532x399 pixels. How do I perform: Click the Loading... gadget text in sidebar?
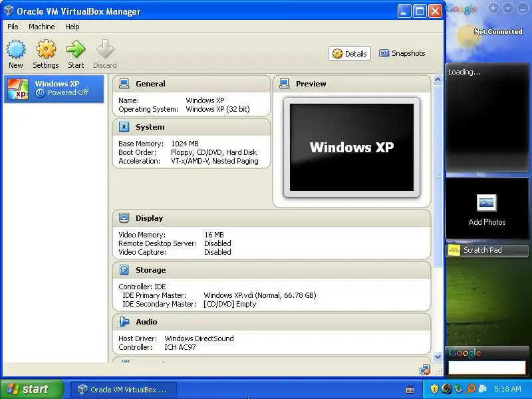coord(464,72)
